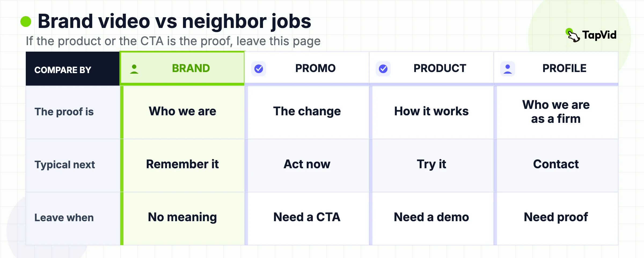The image size is (644, 258).
Task: Select the BRAND column header
Action: (x=182, y=68)
